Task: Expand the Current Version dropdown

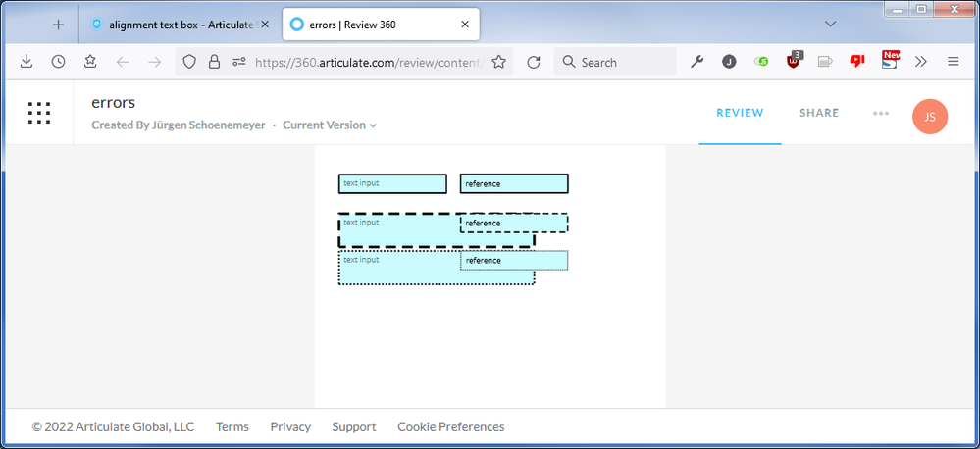Action: point(330,125)
